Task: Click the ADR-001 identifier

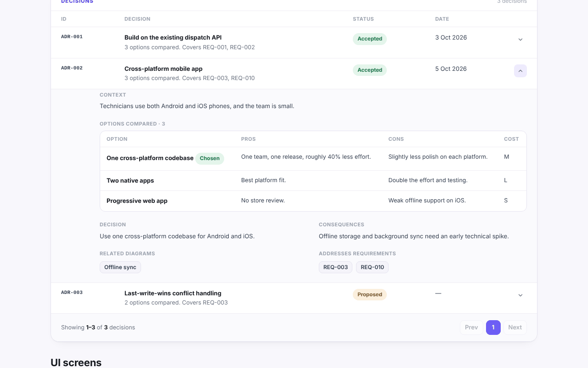Action: click(72, 37)
